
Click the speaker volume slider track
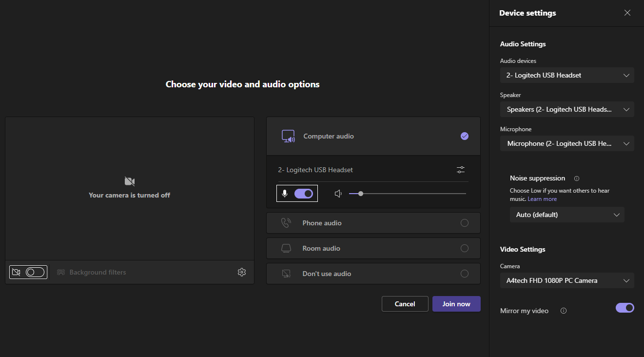click(414, 194)
